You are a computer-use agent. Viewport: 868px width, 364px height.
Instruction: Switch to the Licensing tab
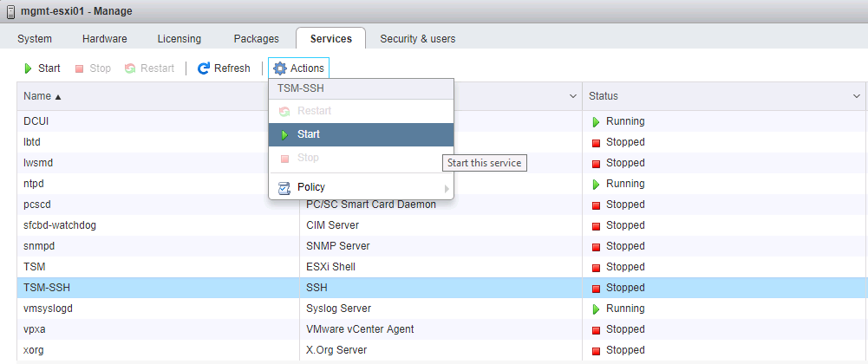click(x=179, y=39)
